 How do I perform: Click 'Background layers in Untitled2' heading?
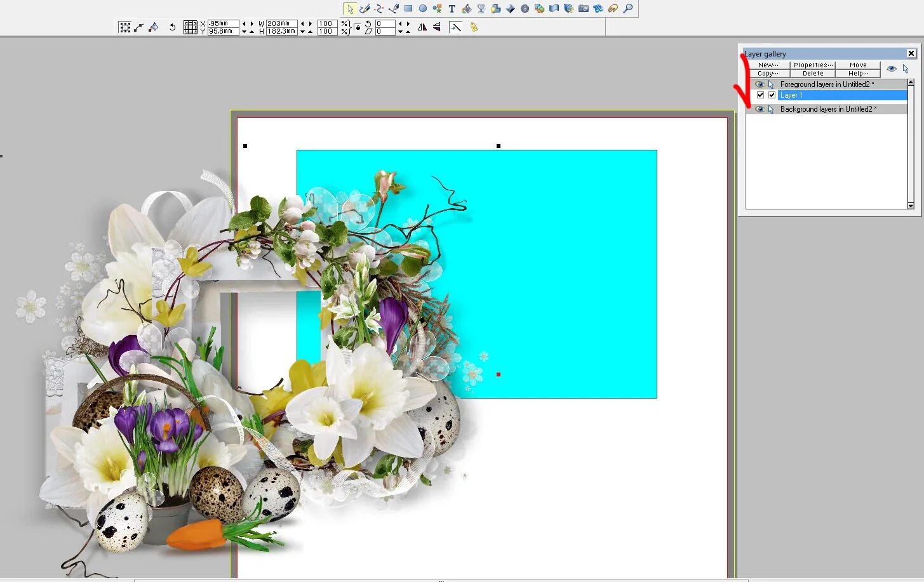(828, 109)
